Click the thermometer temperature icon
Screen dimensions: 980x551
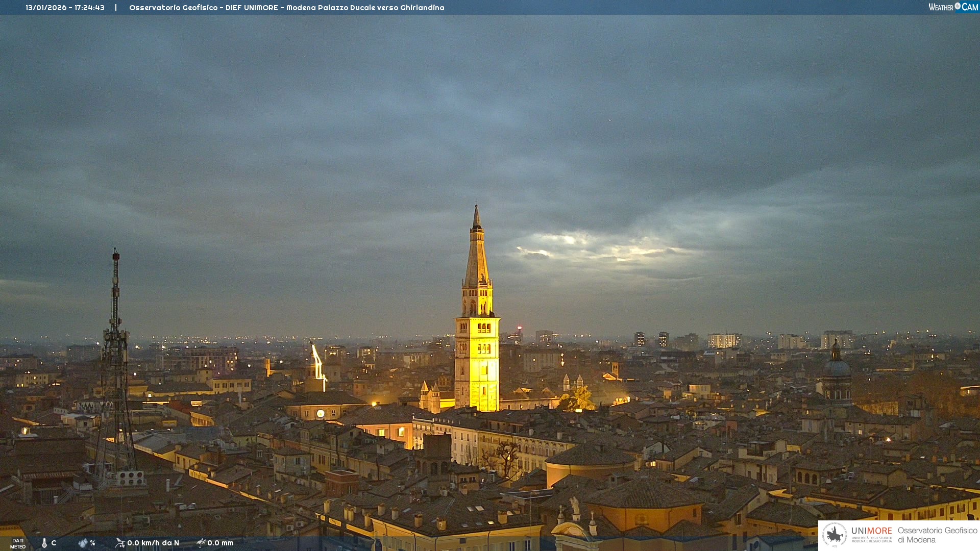click(x=44, y=543)
